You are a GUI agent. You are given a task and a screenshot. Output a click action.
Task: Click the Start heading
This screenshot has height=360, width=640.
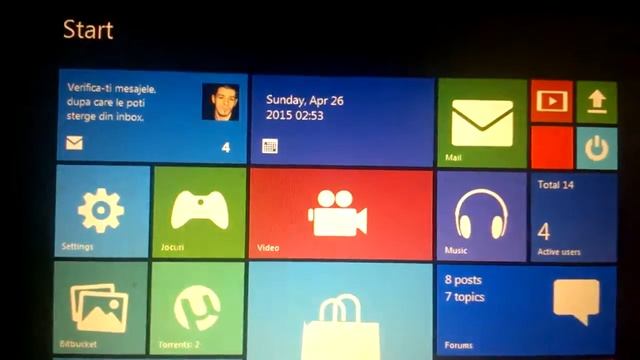[88, 30]
